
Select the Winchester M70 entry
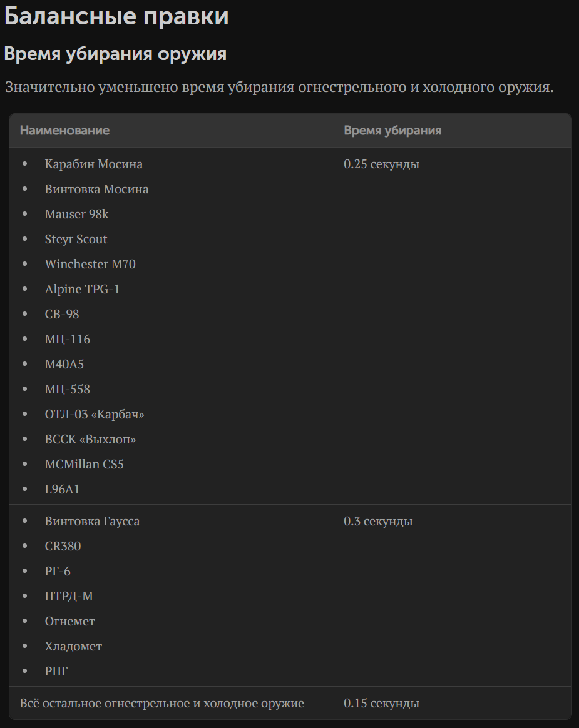pos(90,264)
